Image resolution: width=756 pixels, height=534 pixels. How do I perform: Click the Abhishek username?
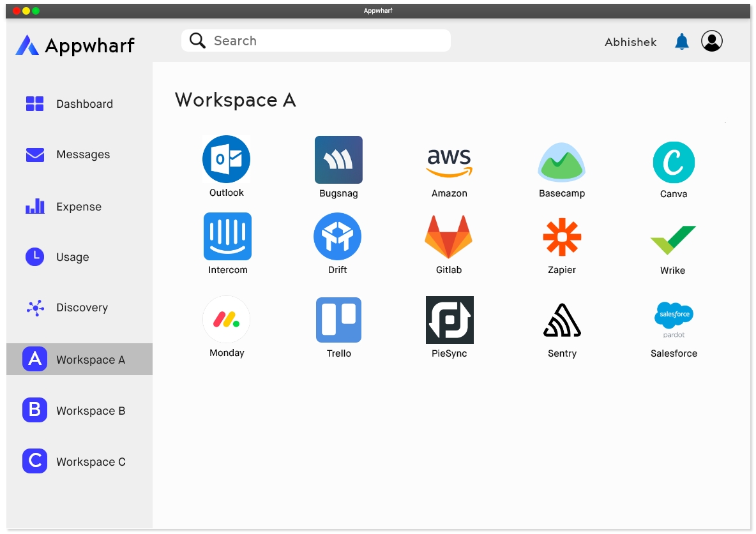[x=631, y=42]
